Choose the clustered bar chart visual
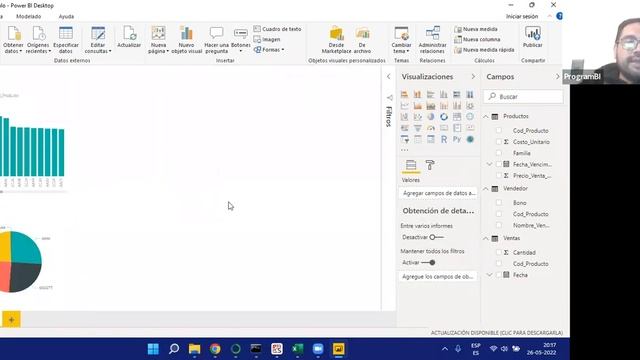Image resolution: width=640 pixels, height=360 pixels. [431, 95]
